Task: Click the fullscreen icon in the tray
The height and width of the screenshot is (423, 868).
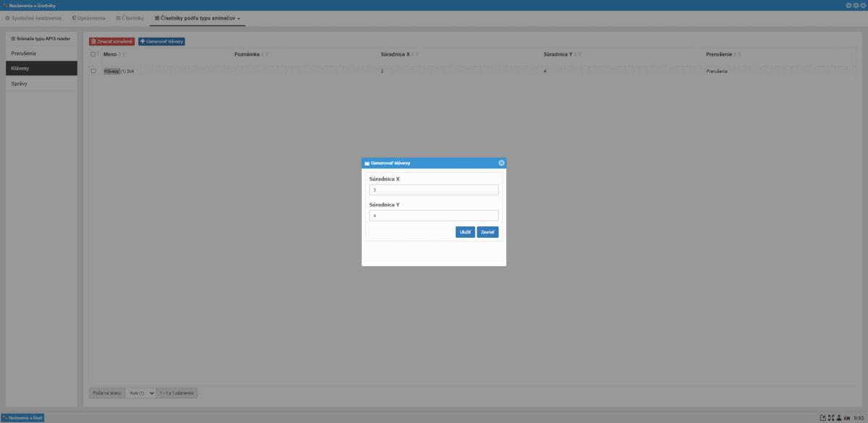Action: [x=831, y=418]
